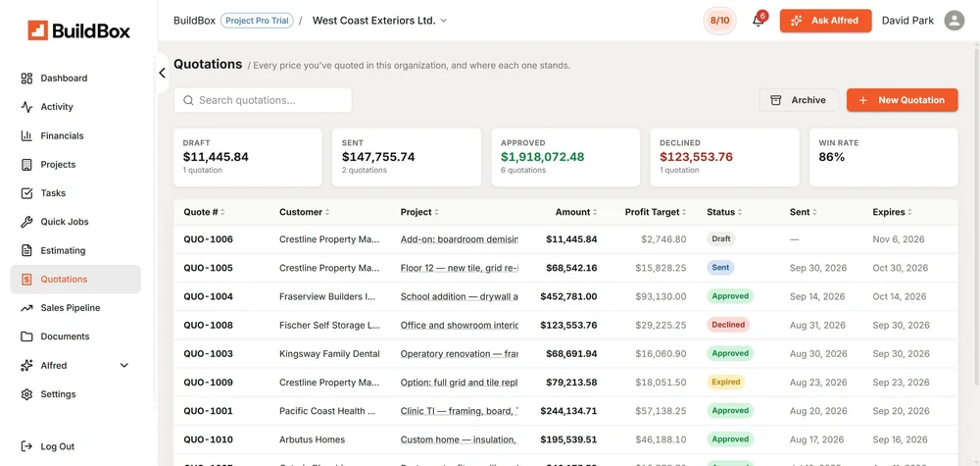Click the BuildBox logo icon
Screen dimensions: 980x466
pos(37,30)
